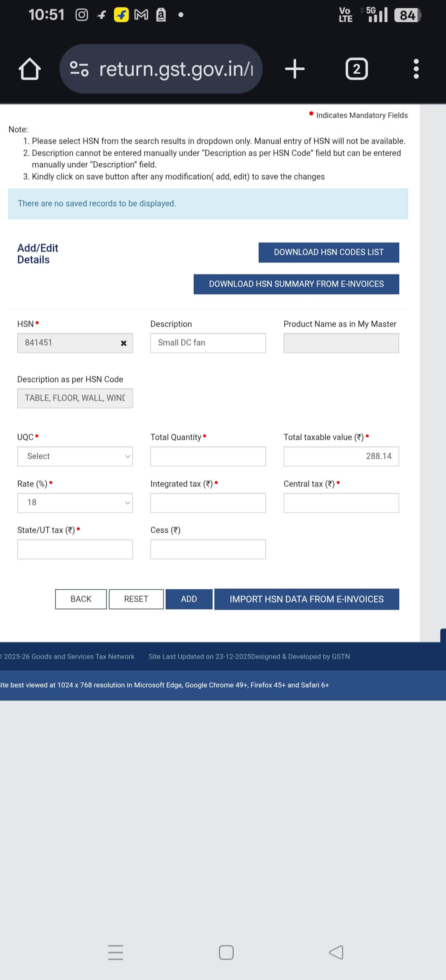Open the Rate (%) dropdown showing 18
The width and height of the screenshot is (446, 980).
click(x=75, y=503)
